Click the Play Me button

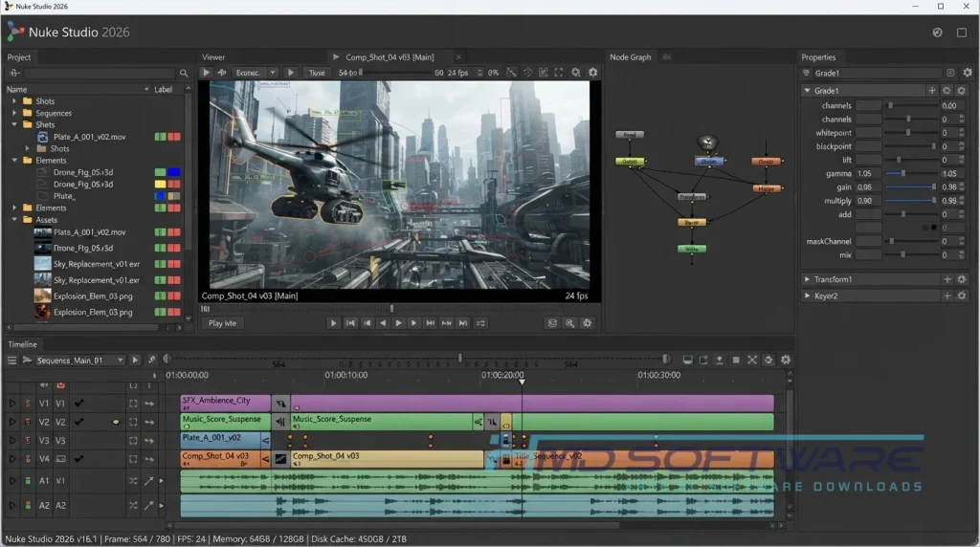[222, 323]
